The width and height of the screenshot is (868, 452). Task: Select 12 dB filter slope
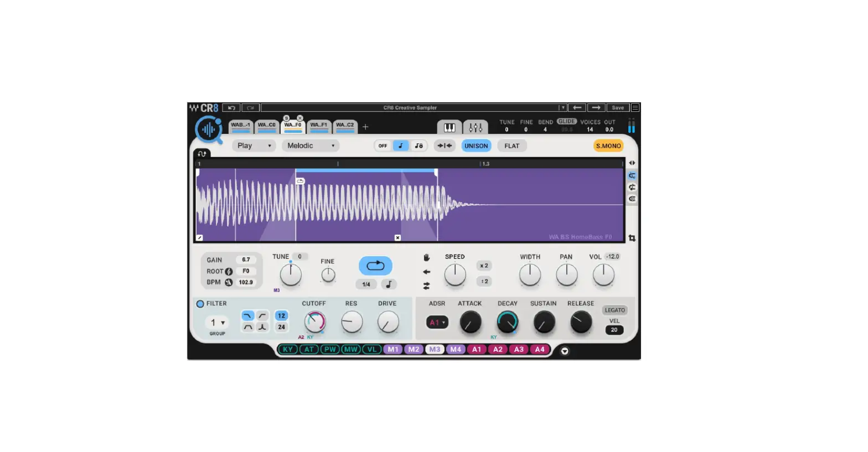(x=281, y=315)
